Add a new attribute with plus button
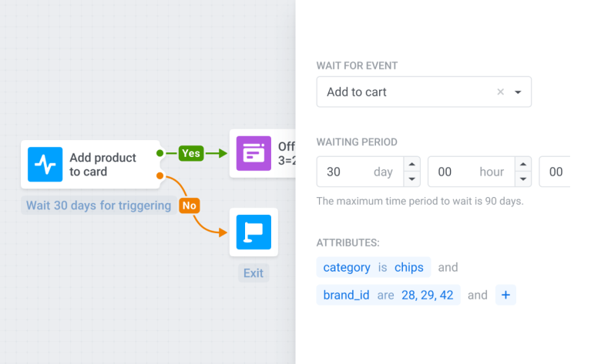The height and width of the screenshot is (364, 591). (x=505, y=295)
